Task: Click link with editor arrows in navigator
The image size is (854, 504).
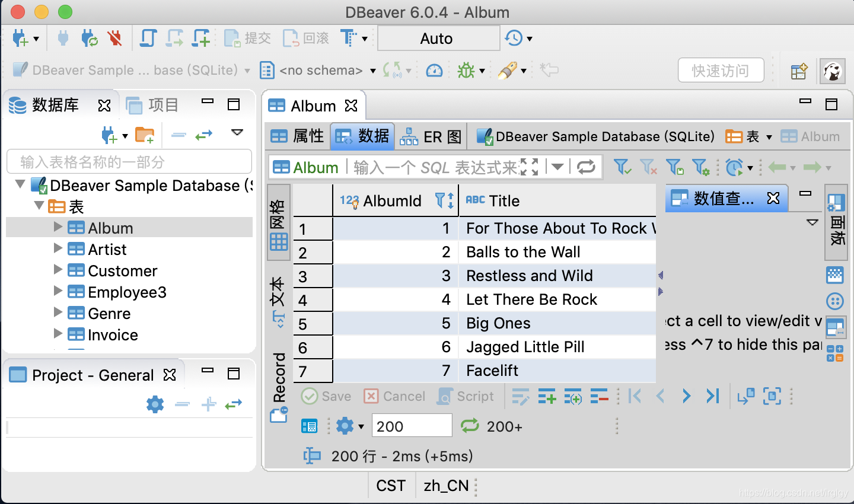Action: click(x=204, y=135)
